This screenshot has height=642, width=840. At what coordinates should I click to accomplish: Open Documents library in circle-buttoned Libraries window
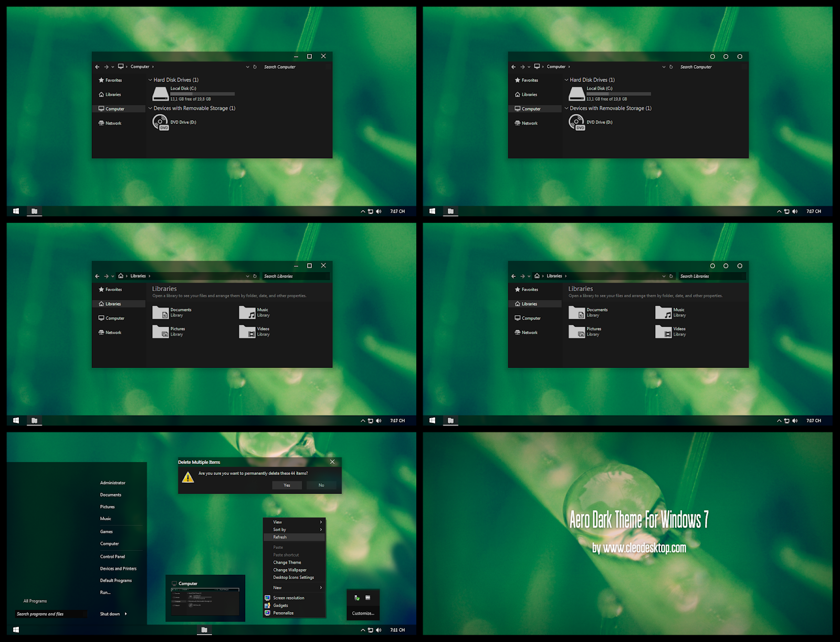point(588,313)
